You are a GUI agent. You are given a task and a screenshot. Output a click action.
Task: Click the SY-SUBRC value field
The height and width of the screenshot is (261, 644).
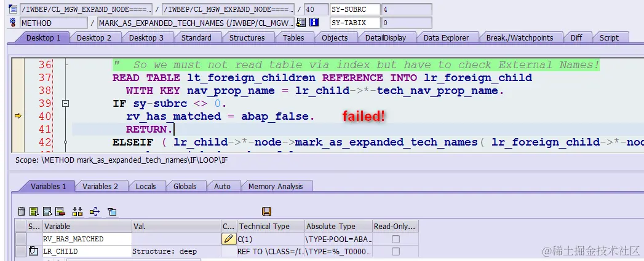click(407, 9)
